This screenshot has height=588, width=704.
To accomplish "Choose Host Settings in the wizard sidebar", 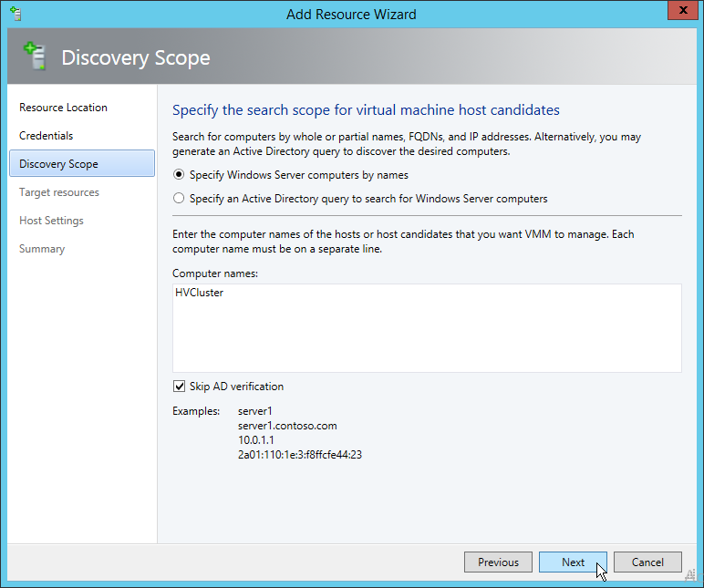I will point(51,221).
